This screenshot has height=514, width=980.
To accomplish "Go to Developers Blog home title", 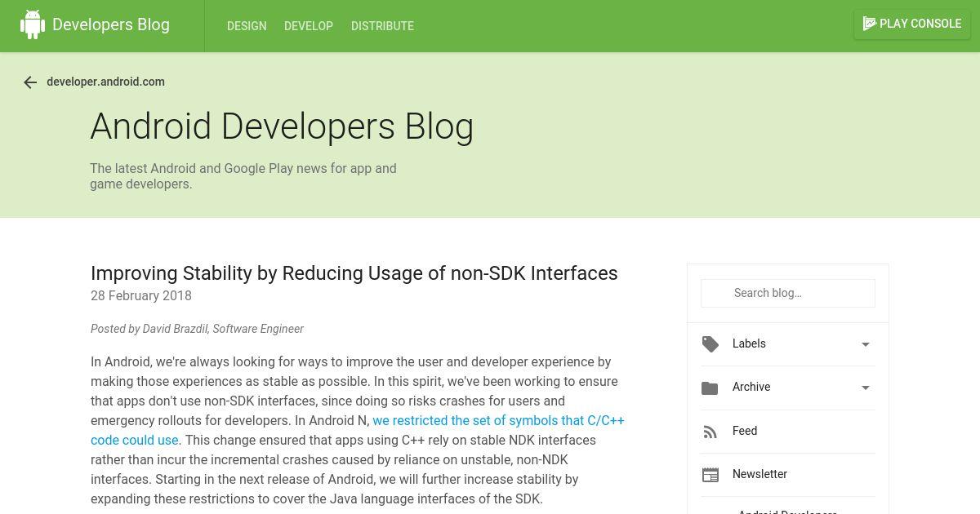I will pyautogui.click(x=111, y=24).
